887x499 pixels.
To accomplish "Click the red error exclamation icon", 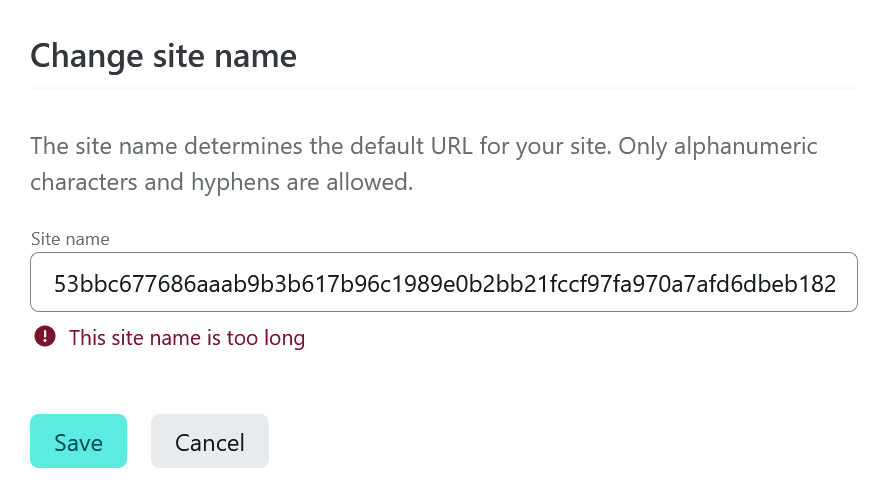I will pos(45,337).
